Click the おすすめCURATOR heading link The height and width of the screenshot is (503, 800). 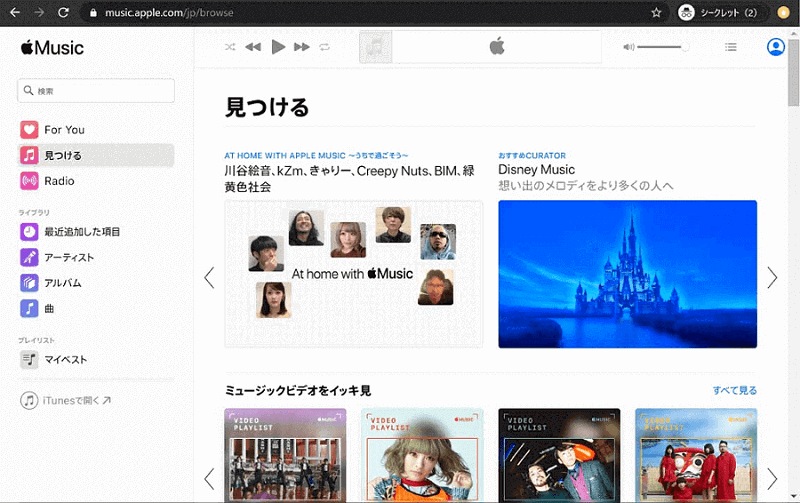pyautogui.click(x=532, y=156)
